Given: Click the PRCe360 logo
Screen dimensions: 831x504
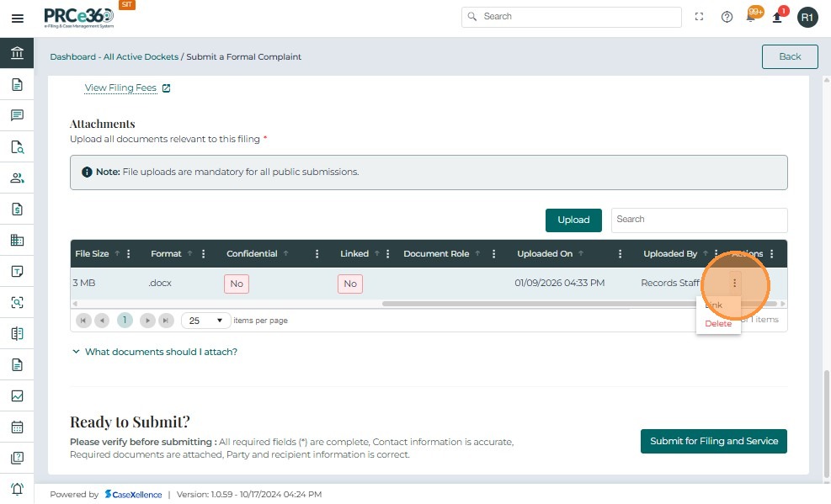Looking at the screenshot, I should coord(79,17).
